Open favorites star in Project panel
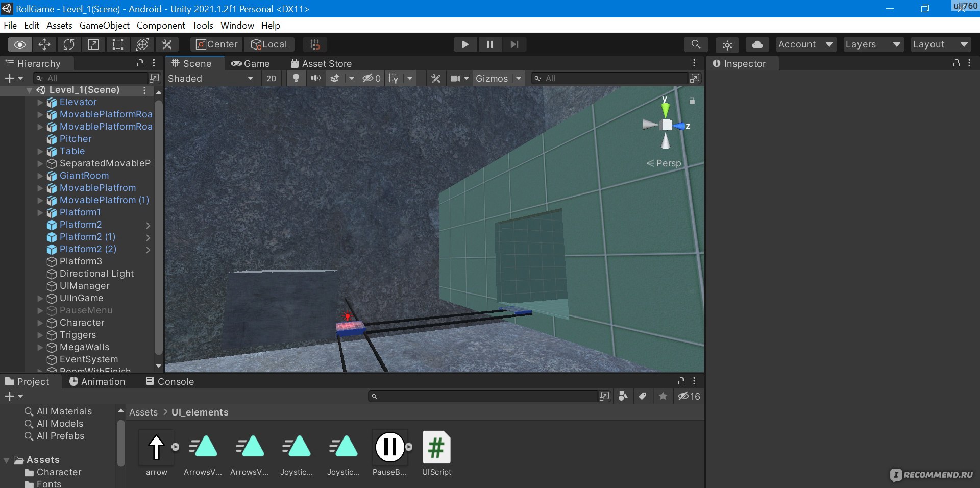Image resolution: width=980 pixels, height=488 pixels. point(663,396)
